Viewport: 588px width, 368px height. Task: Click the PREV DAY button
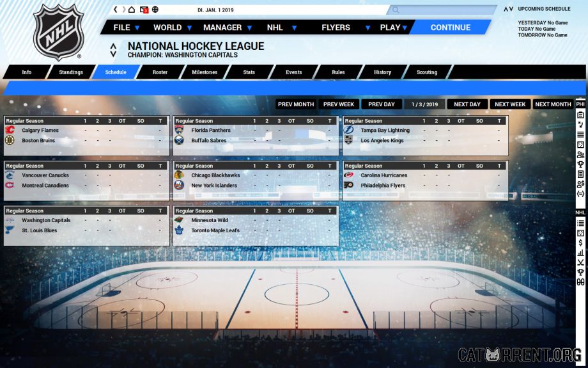[382, 104]
